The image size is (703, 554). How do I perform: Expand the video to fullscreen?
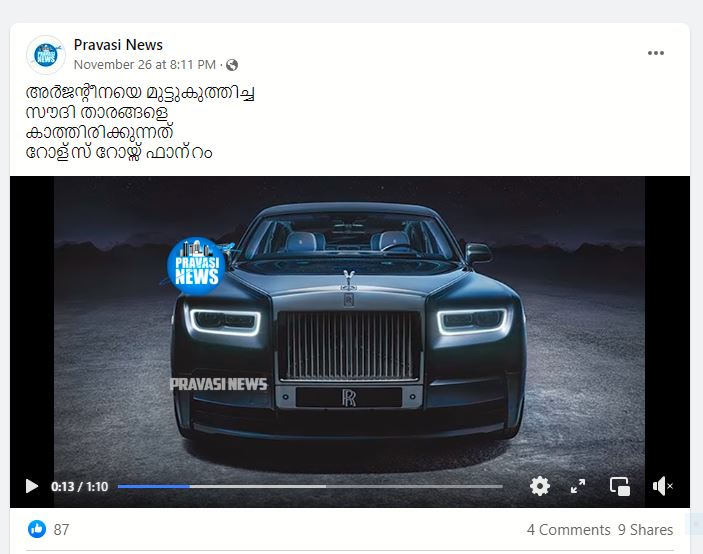pos(578,486)
